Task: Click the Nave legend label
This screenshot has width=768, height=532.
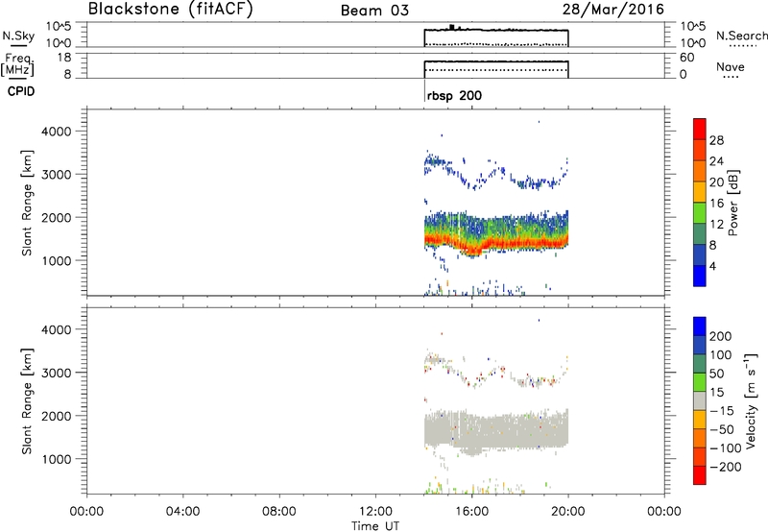Action: point(731,66)
